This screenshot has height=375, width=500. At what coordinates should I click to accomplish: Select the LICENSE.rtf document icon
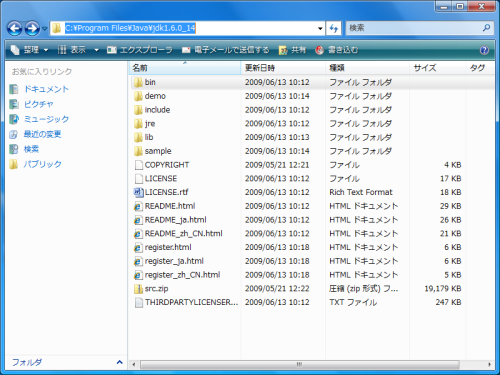(x=138, y=192)
